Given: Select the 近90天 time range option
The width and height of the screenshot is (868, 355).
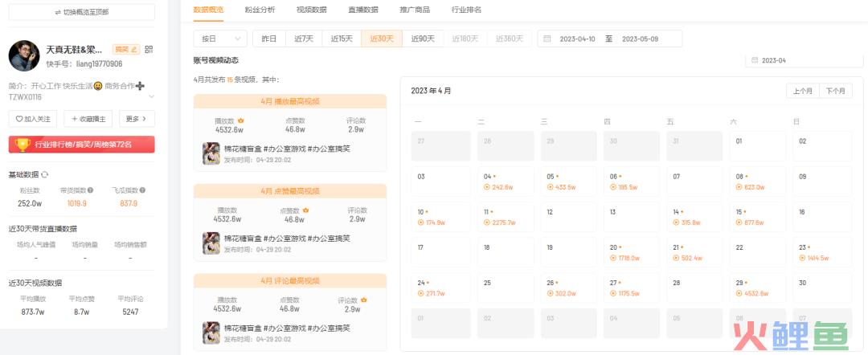Looking at the screenshot, I should [x=423, y=39].
